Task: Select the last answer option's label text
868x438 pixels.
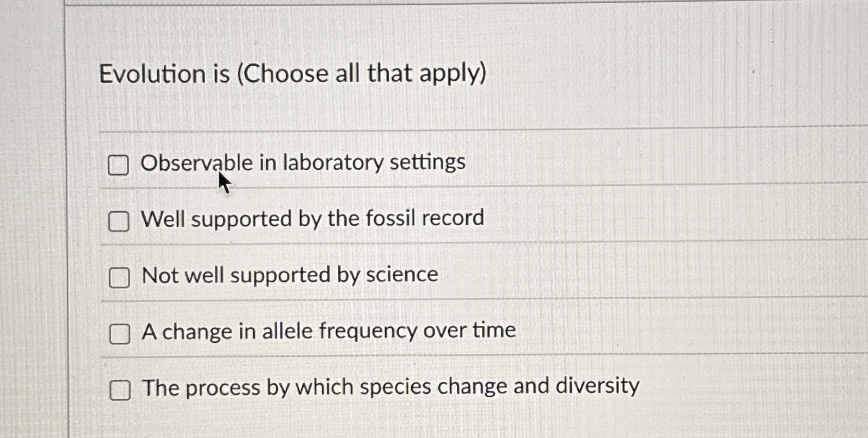Action: (x=390, y=387)
